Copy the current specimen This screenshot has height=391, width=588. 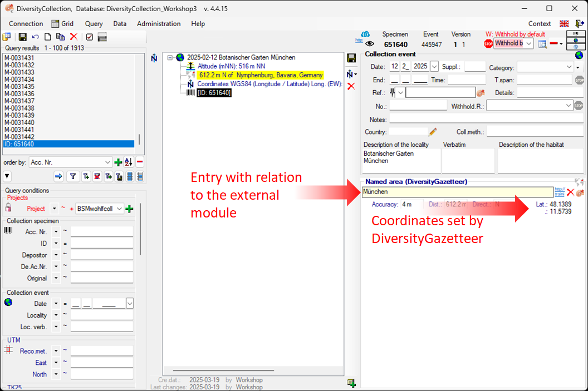pos(60,37)
